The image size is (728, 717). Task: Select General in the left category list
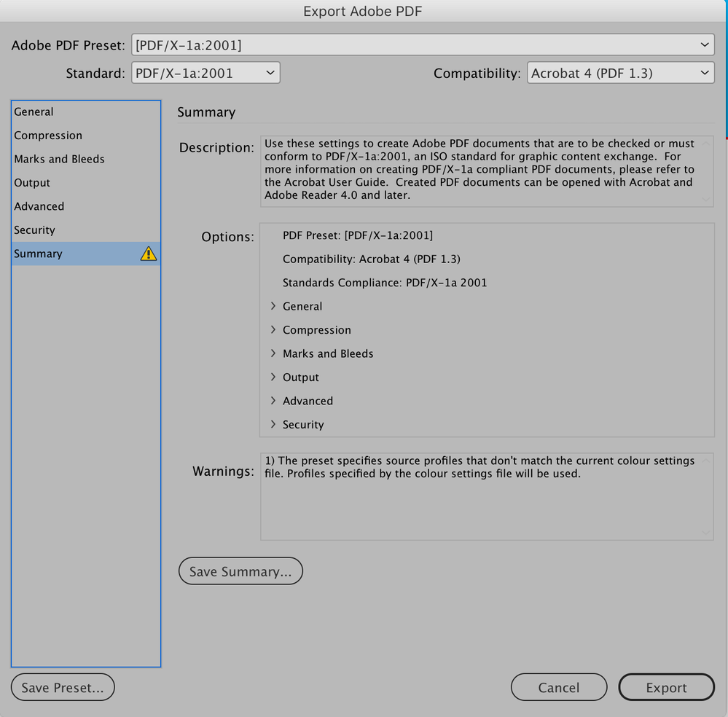coord(86,111)
